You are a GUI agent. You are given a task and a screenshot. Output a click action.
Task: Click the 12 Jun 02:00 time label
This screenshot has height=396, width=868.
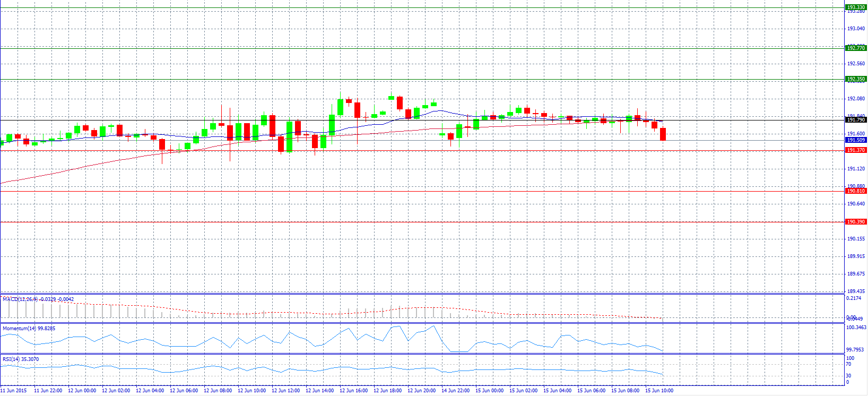(x=116, y=391)
